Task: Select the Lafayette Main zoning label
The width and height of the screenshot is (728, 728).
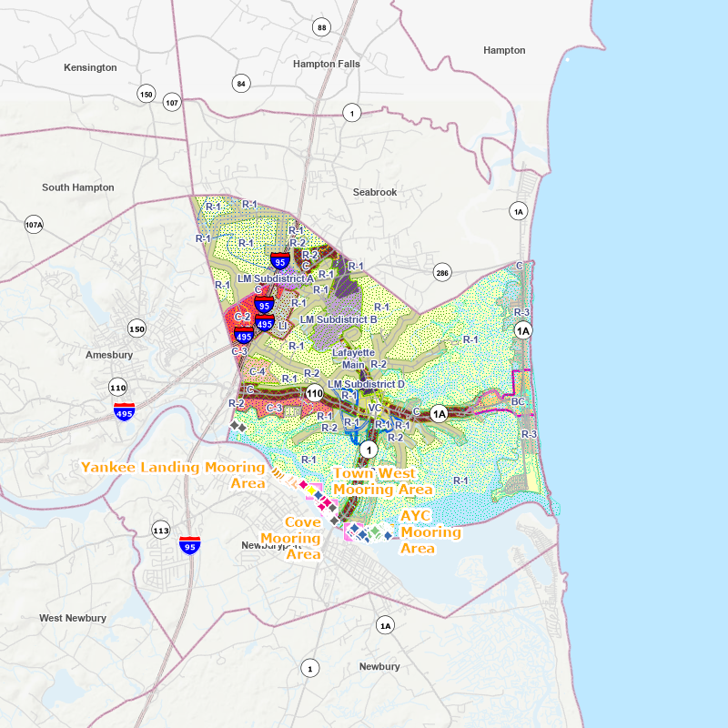Action: pos(353,358)
